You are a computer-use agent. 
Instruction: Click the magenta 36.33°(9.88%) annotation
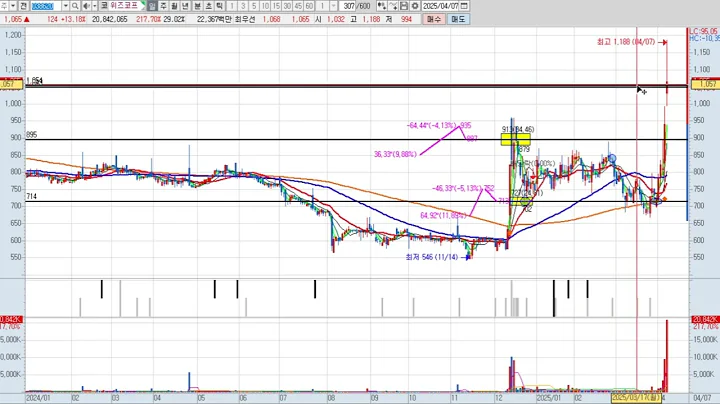(x=395, y=154)
